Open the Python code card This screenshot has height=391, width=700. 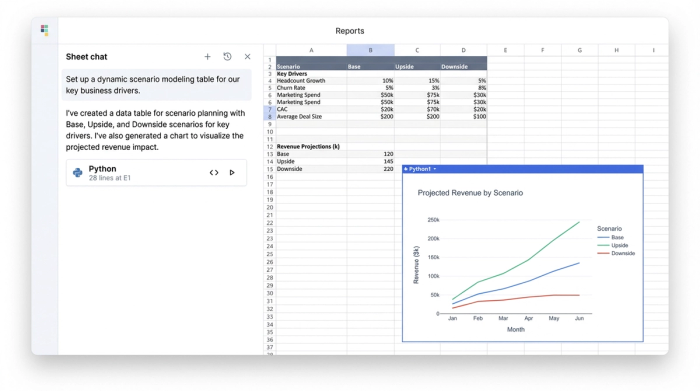(156, 173)
